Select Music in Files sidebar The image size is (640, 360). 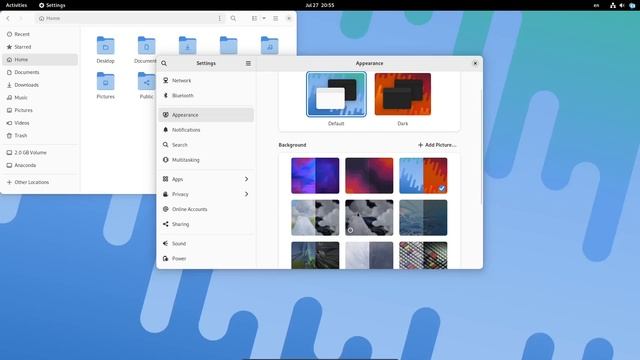tap(40, 98)
